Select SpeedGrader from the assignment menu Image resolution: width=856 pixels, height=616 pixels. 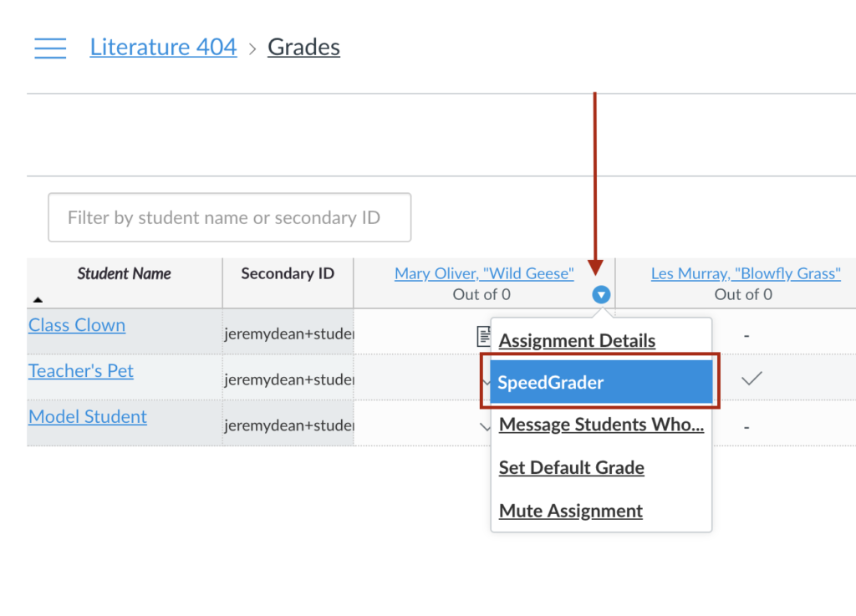[550, 381]
